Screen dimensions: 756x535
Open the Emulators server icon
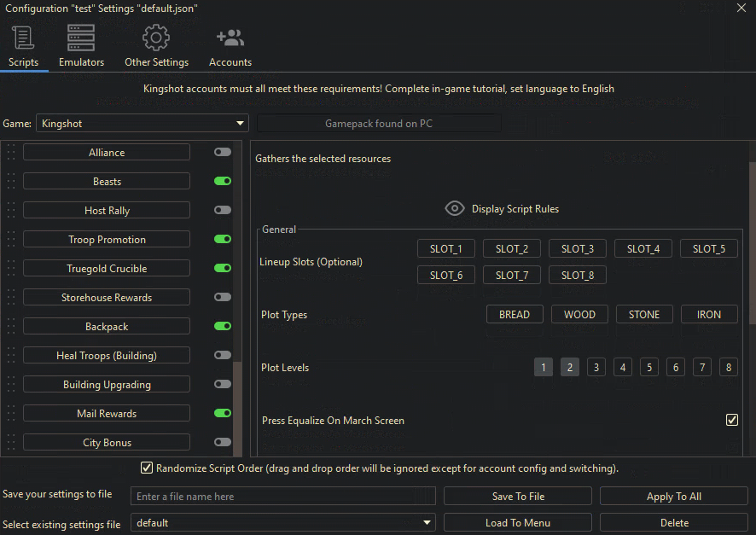pos(81,38)
